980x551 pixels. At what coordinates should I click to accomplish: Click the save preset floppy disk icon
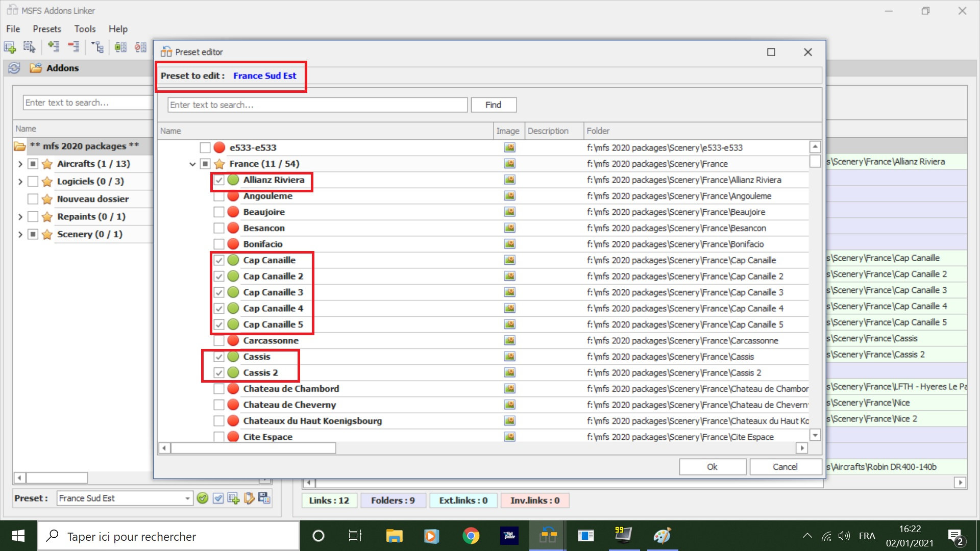click(x=264, y=498)
